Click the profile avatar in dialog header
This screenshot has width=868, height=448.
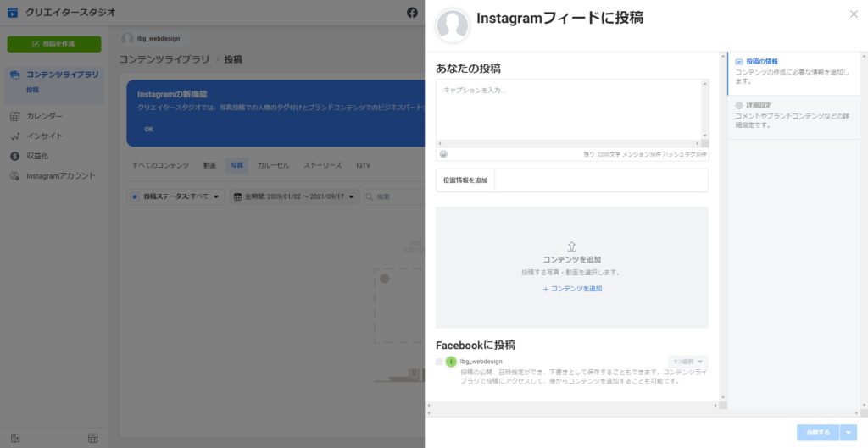(453, 25)
